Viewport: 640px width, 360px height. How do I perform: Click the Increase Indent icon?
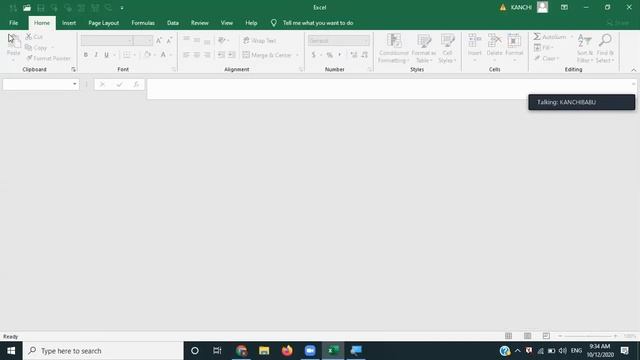[x=231, y=55]
